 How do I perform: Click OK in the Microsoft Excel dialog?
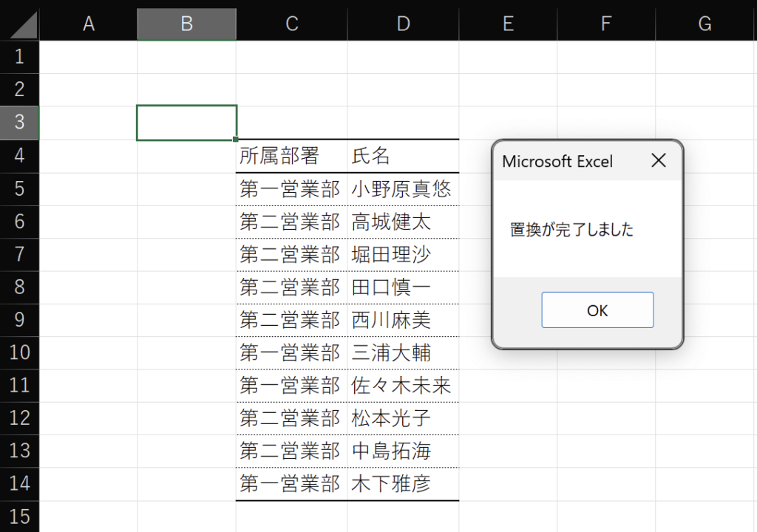[x=597, y=310]
